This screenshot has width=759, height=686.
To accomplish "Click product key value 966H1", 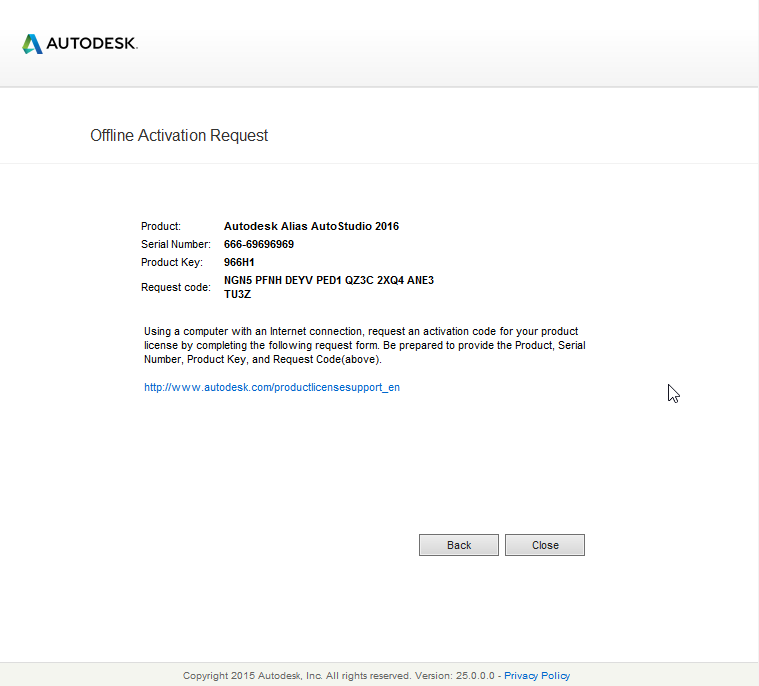I will point(239,262).
